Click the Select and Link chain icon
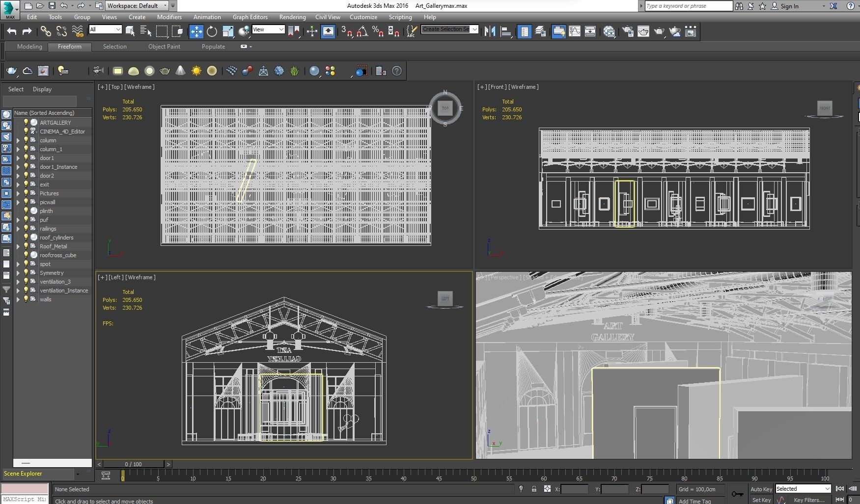The image size is (860, 504). [46, 32]
